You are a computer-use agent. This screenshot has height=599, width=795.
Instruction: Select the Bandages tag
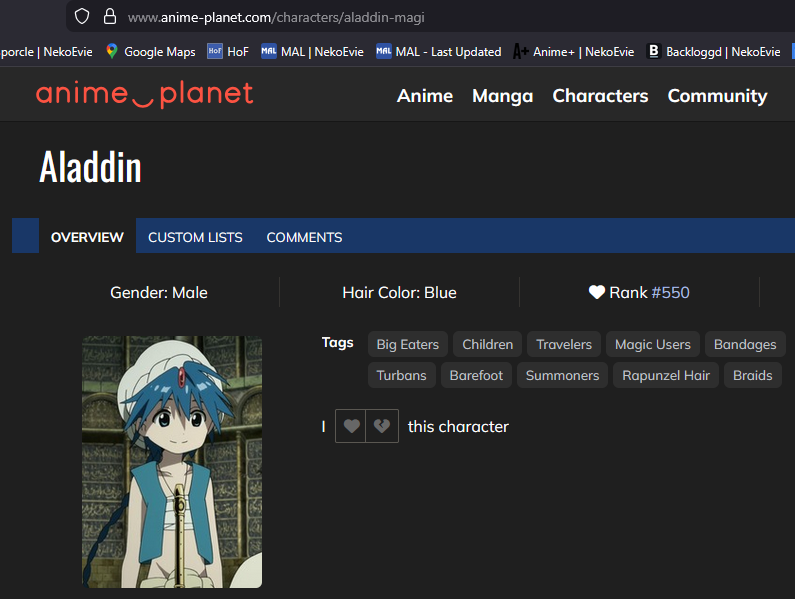click(745, 344)
